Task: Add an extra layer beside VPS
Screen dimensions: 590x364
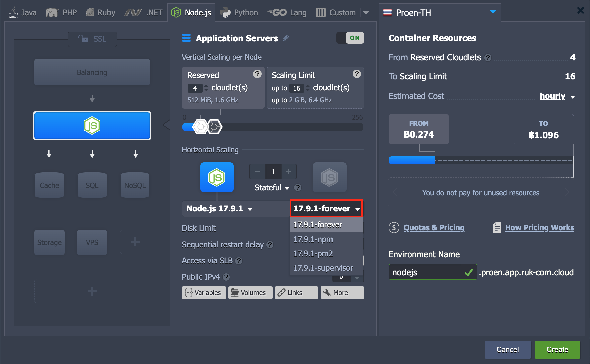Action: click(135, 242)
